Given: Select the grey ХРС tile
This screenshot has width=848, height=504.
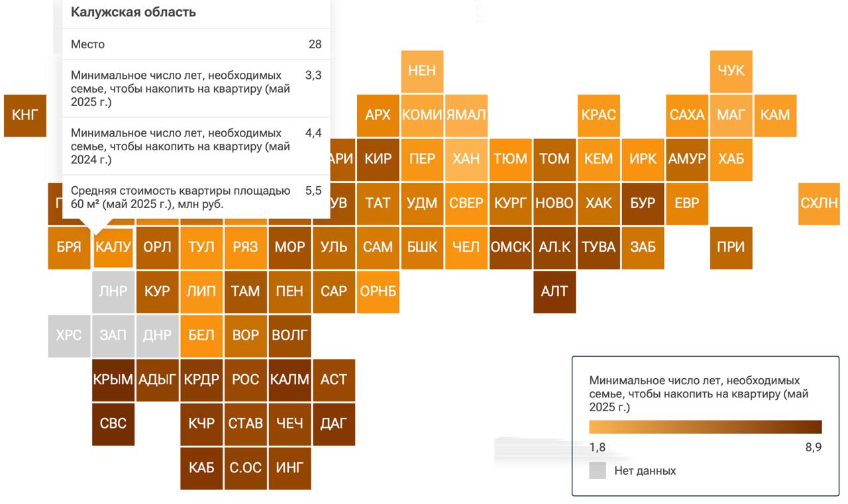Looking at the screenshot, I should (x=69, y=336).
